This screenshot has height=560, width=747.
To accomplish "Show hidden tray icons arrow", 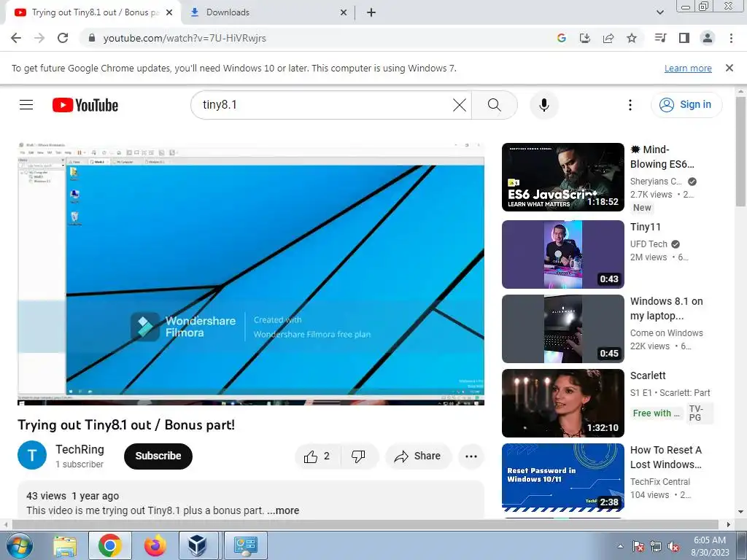I will (620, 546).
